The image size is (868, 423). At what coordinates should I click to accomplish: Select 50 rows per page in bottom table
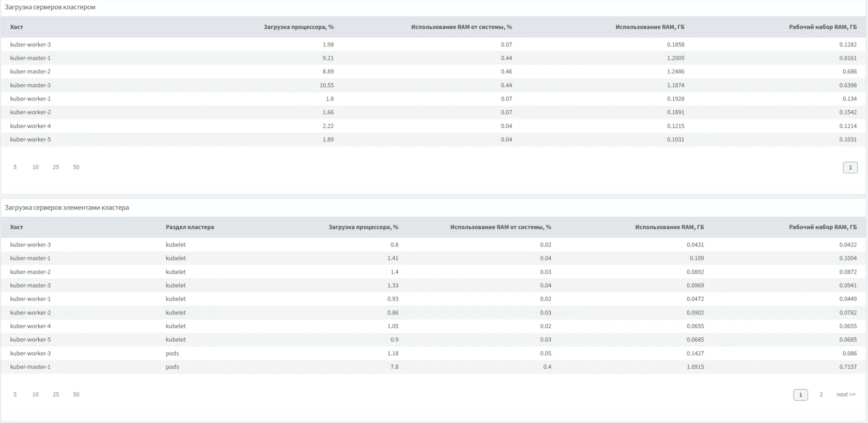point(76,395)
